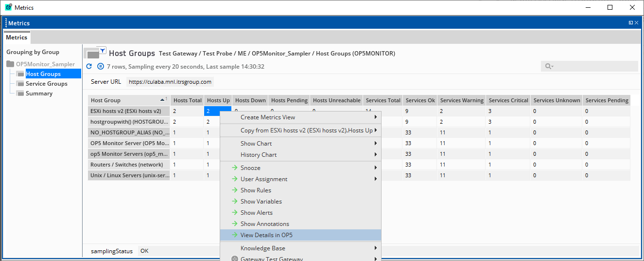644x261 pixels.
Task: Click the float panel icon in Metrics header
Action: (631, 23)
